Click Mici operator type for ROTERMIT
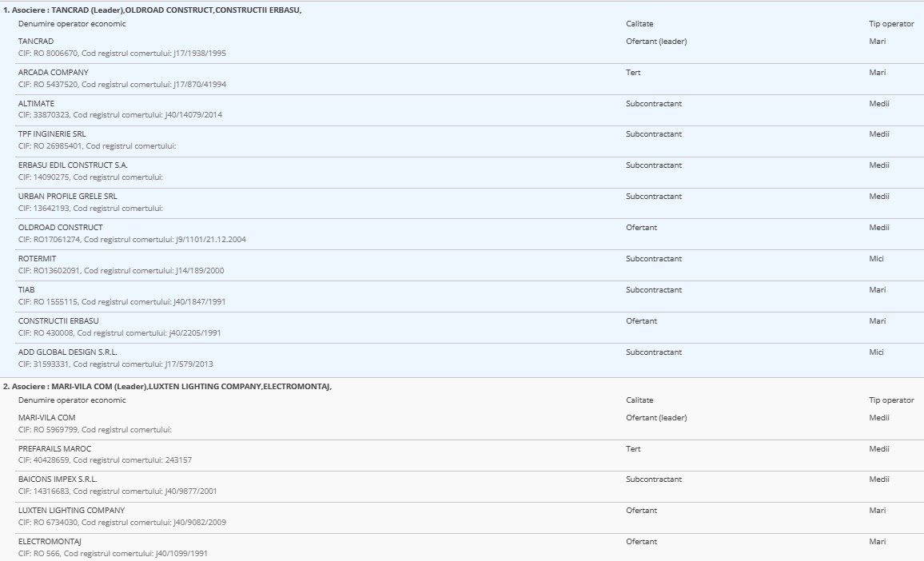 point(876,259)
